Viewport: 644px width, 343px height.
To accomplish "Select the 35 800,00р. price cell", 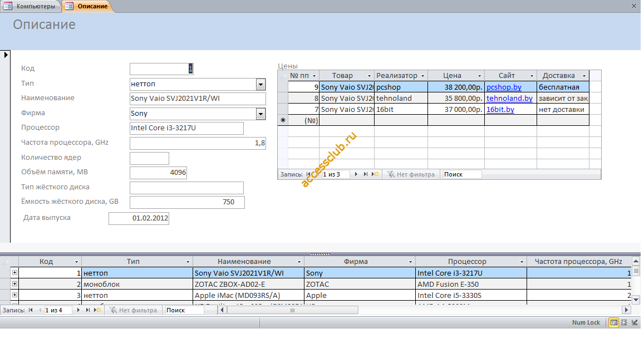I will click(x=456, y=98).
